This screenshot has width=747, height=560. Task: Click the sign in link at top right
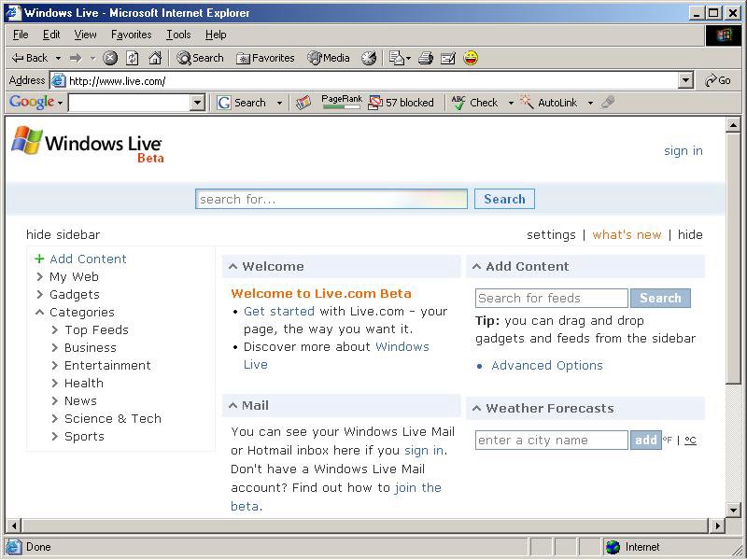coord(683,151)
